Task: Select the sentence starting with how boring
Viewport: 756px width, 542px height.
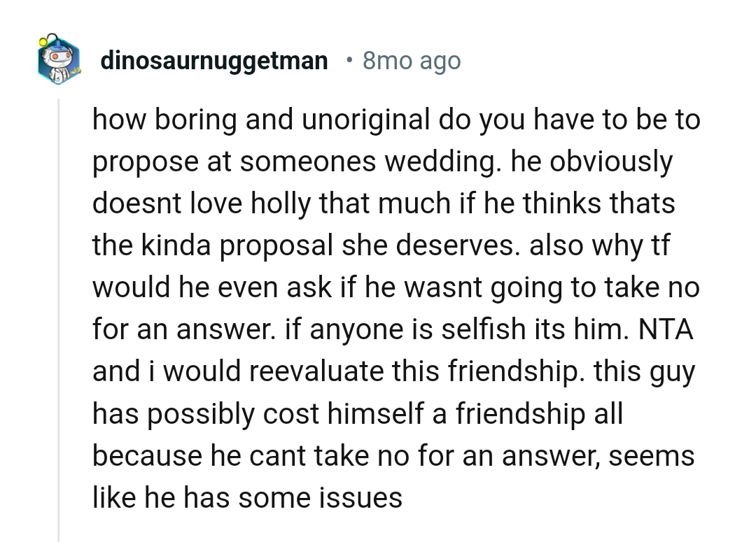Action: [x=392, y=119]
